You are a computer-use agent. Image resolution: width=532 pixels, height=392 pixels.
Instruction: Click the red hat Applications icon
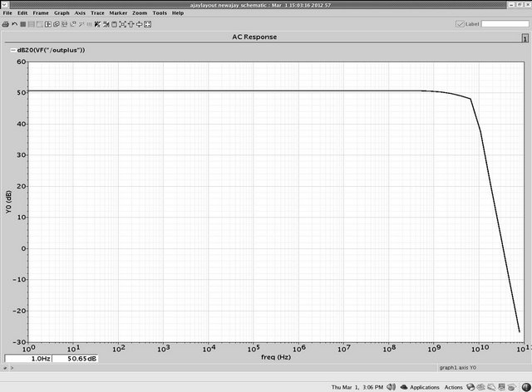[x=404, y=387]
